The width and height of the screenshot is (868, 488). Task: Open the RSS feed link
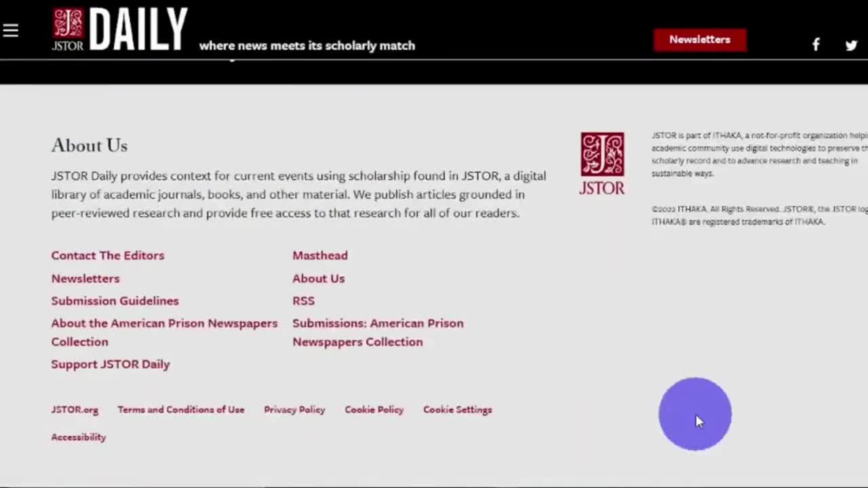(303, 300)
